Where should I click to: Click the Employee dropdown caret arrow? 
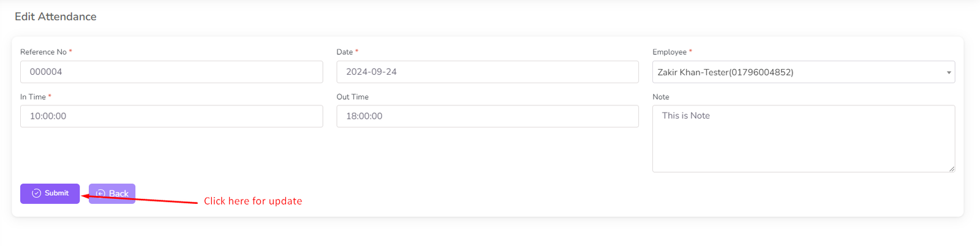pos(949,72)
